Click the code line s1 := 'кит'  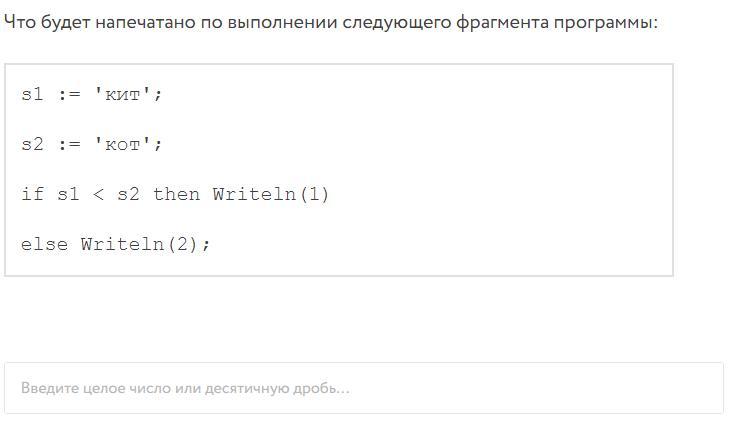(91, 94)
